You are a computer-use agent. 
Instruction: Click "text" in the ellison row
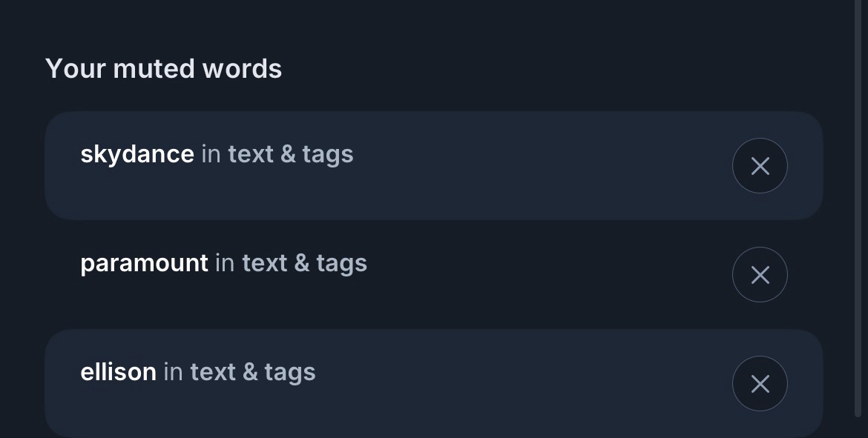click(x=213, y=372)
